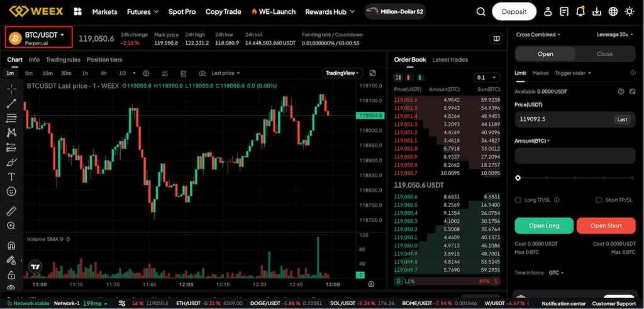Open the TradingView chart type dropdown
The width and height of the screenshot is (644, 309).
[x=342, y=73]
